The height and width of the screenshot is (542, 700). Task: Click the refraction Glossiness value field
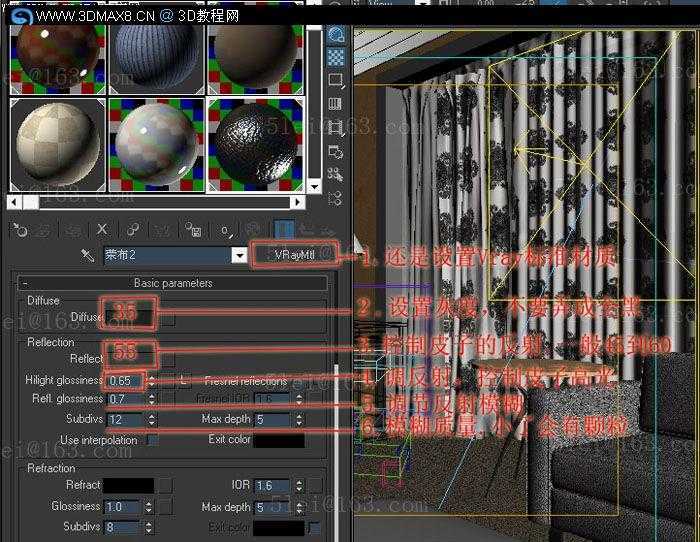pyautogui.click(x=123, y=507)
